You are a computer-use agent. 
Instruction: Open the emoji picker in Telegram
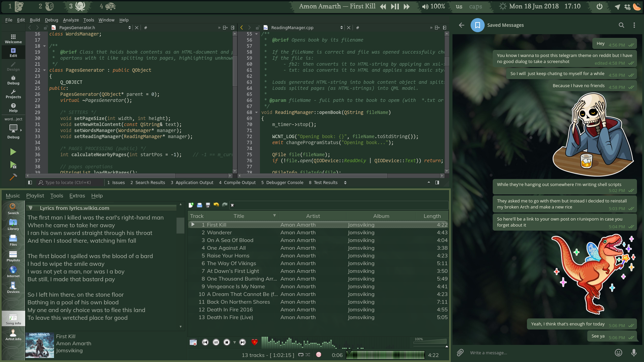coord(619,353)
